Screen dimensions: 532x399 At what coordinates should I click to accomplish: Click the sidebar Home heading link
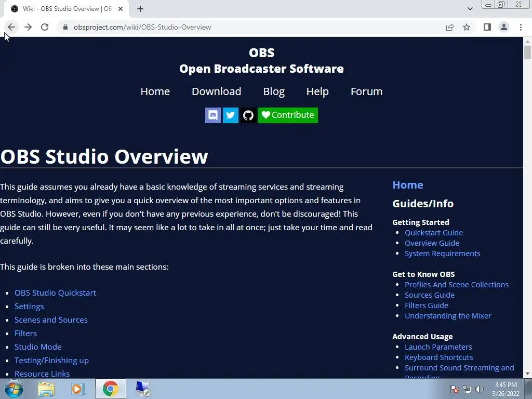[408, 185]
